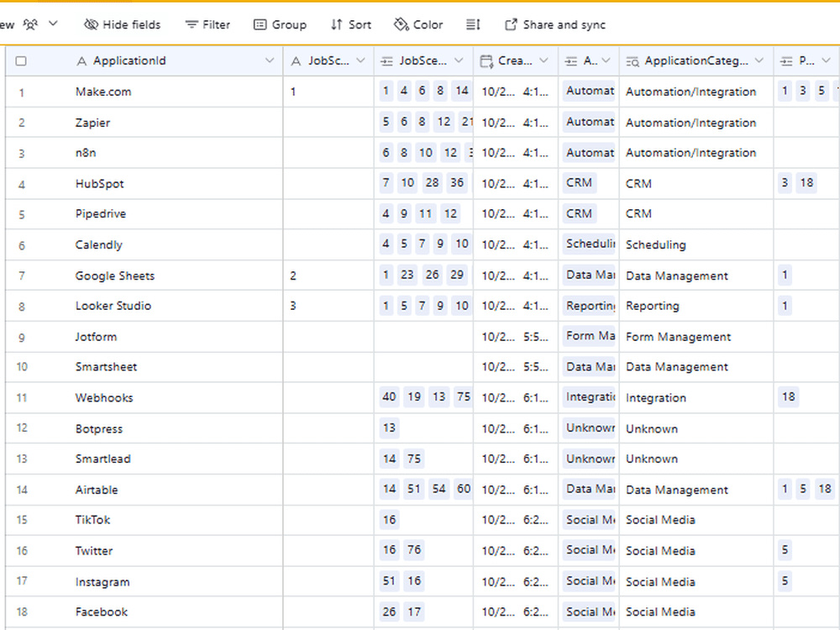
Task: Click linked record 76 in Twitter row
Action: pos(414,549)
